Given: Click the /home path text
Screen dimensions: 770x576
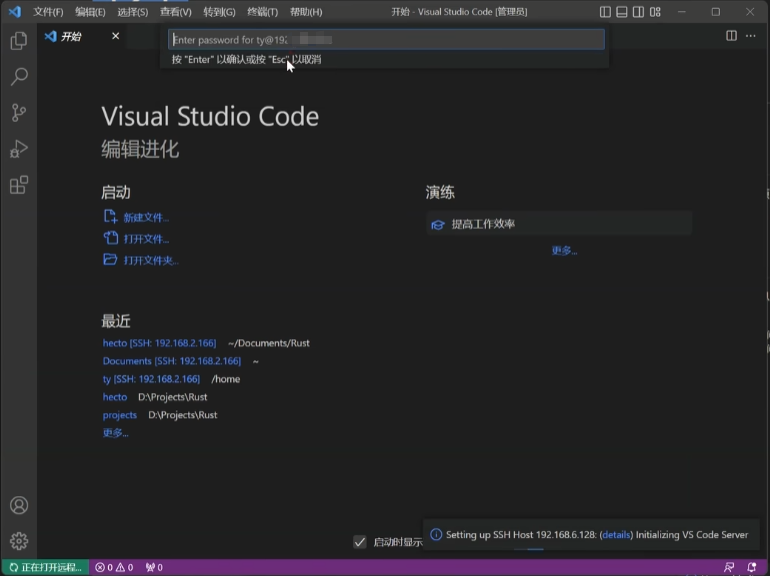Looking at the screenshot, I should click(x=225, y=379).
